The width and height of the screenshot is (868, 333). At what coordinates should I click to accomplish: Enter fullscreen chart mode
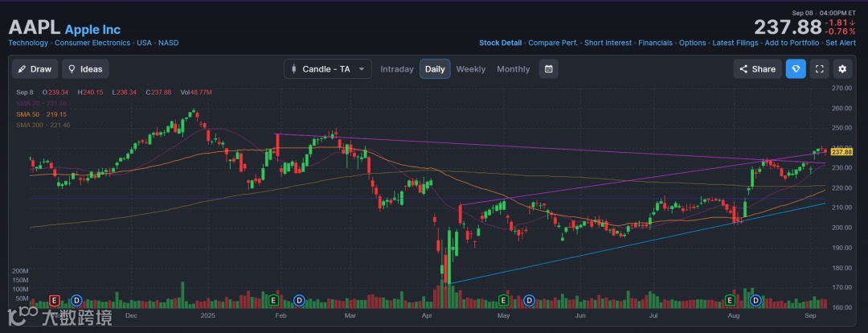click(x=820, y=68)
